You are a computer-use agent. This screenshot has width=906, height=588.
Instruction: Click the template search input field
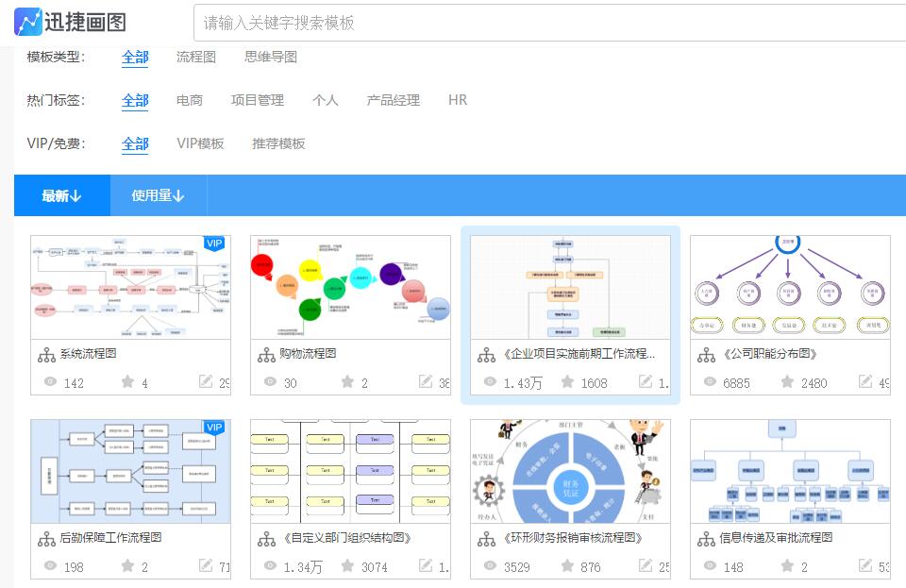[472, 20]
